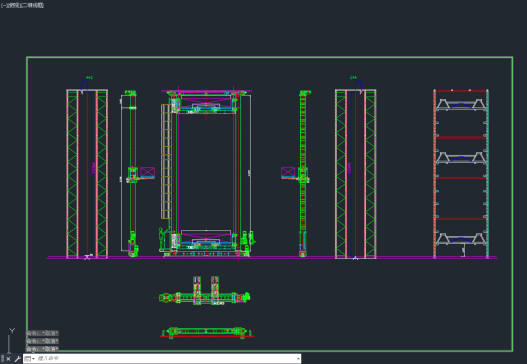Click the command line grip handle

[x=3, y=359]
